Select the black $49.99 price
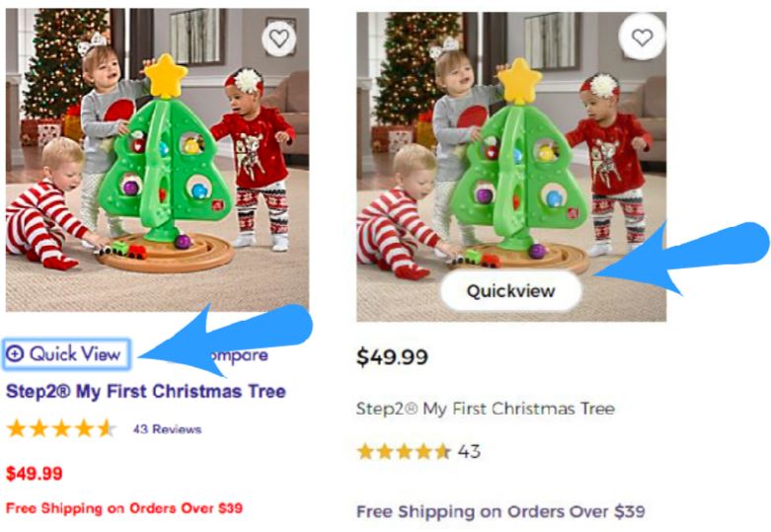This screenshot has width=771, height=532. point(392,357)
